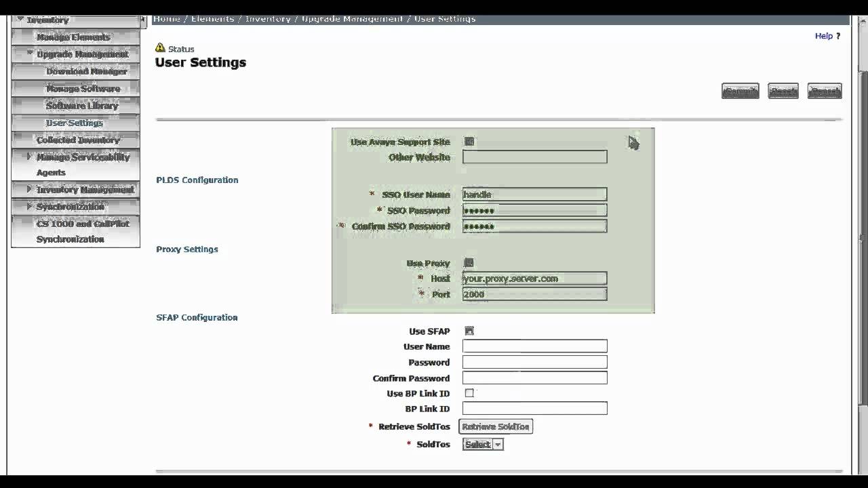This screenshot has width=868, height=488.
Task: Enable the Use BP Link ID checkbox
Action: click(469, 393)
